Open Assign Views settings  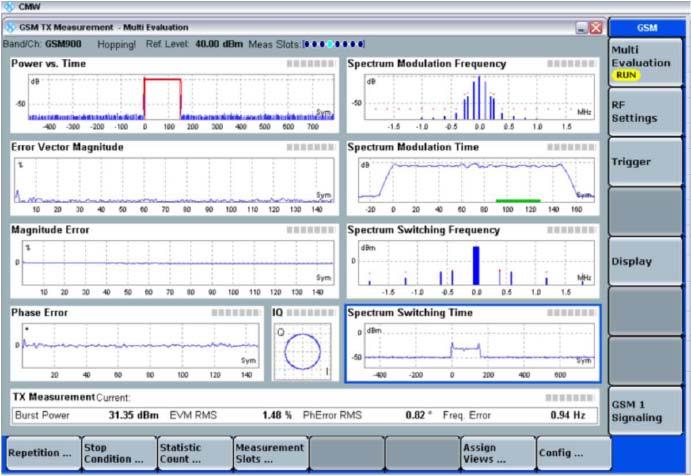(x=498, y=453)
